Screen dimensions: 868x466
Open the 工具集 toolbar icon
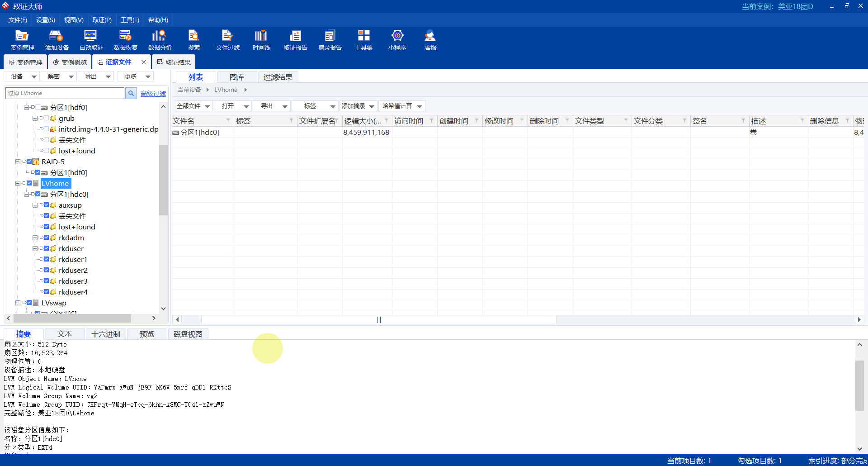click(x=363, y=40)
